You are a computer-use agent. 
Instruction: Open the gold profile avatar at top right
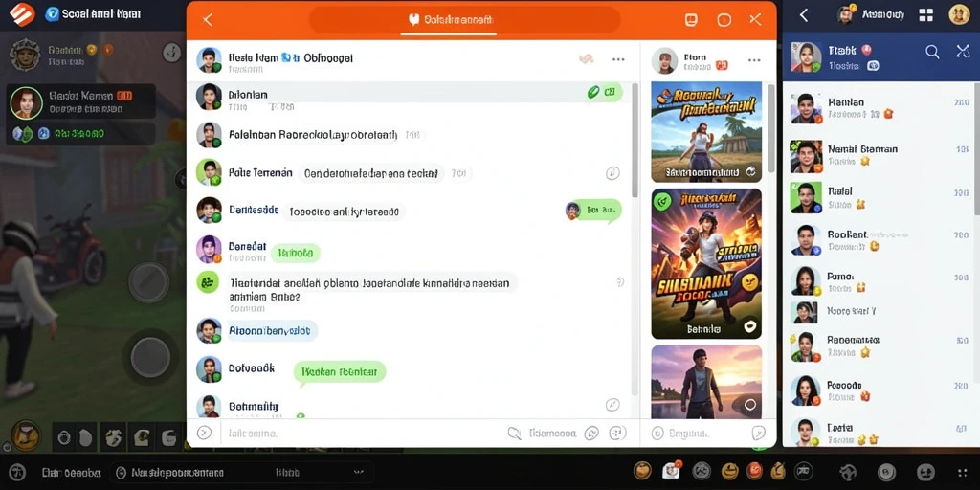(x=959, y=14)
